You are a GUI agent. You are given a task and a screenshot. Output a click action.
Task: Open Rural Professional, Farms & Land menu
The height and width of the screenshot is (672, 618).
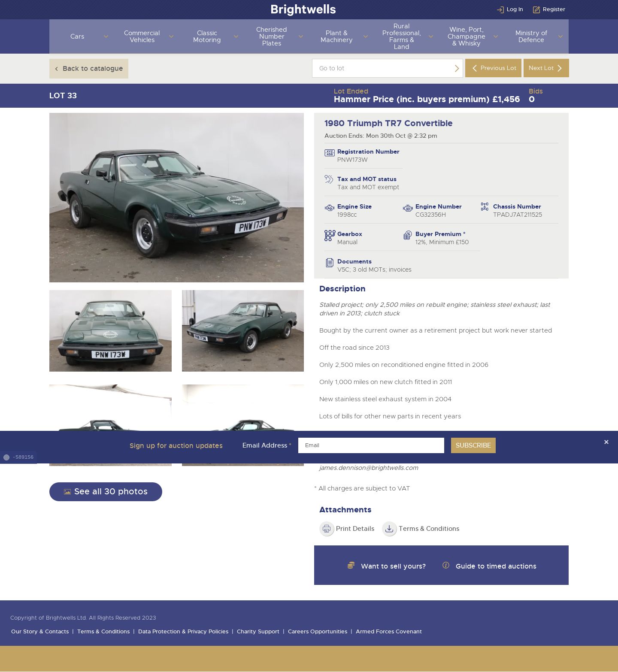pos(402,36)
